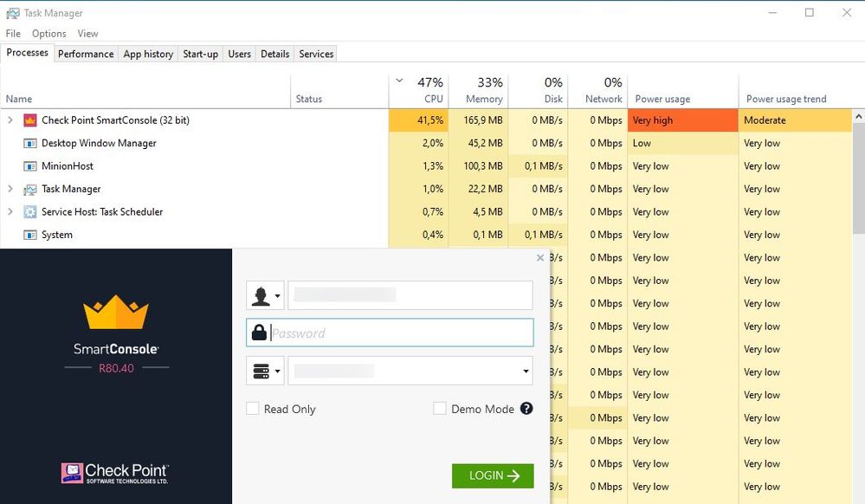865x504 pixels.
Task: Open the server address combo box arrow
Action: pos(526,371)
